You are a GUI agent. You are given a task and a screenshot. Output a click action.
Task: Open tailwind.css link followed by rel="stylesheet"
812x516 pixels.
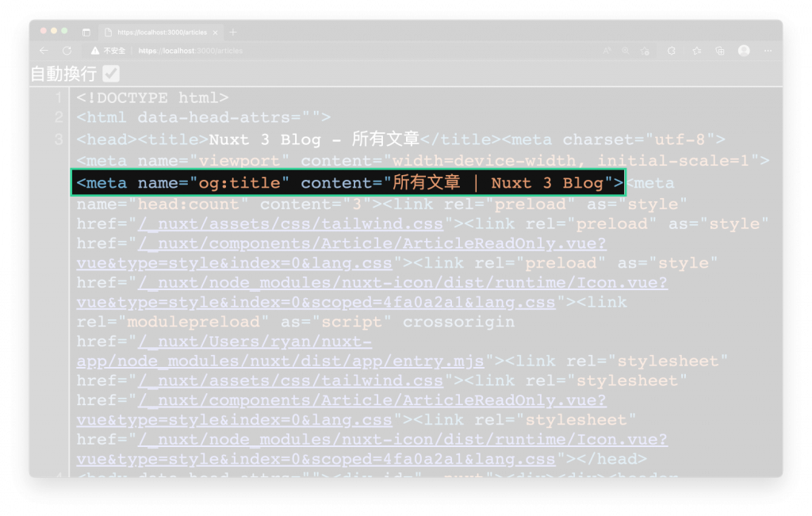(290, 381)
